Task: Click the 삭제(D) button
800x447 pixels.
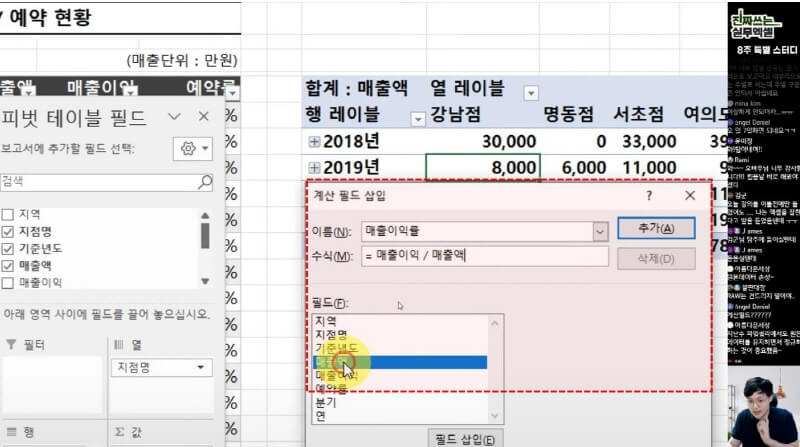Action: point(656,259)
